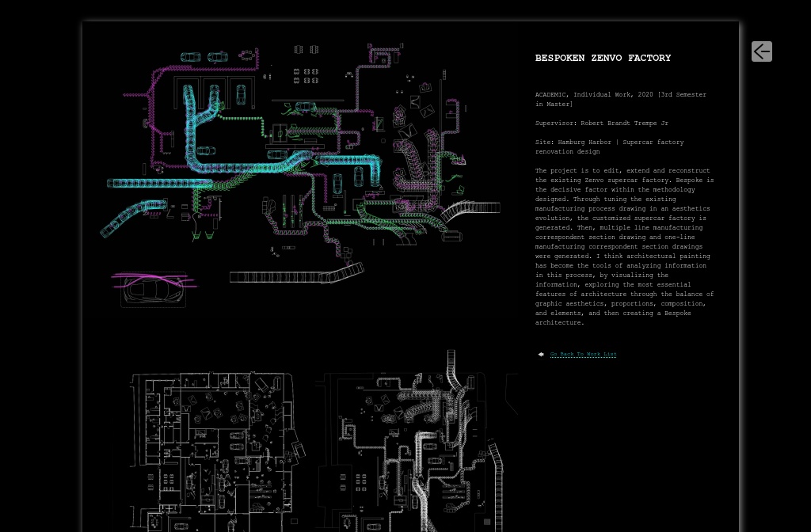Open the right floor plan with white conveyor
The height and width of the screenshot is (532, 811).
tap(409, 451)
